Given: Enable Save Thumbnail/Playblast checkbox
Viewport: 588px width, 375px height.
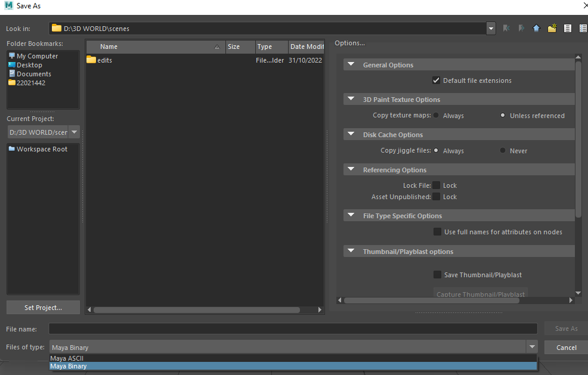Looking at the screenshot, I should click(437, 274).
